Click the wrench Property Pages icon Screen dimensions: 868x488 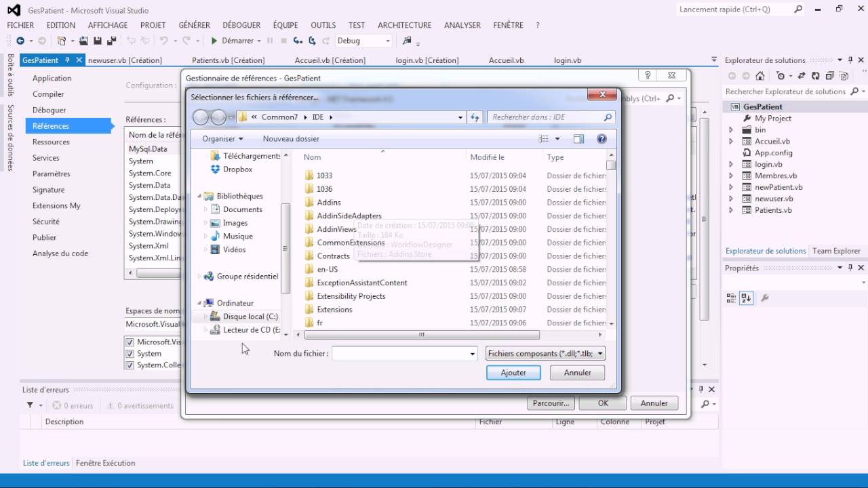pos(765,298)
